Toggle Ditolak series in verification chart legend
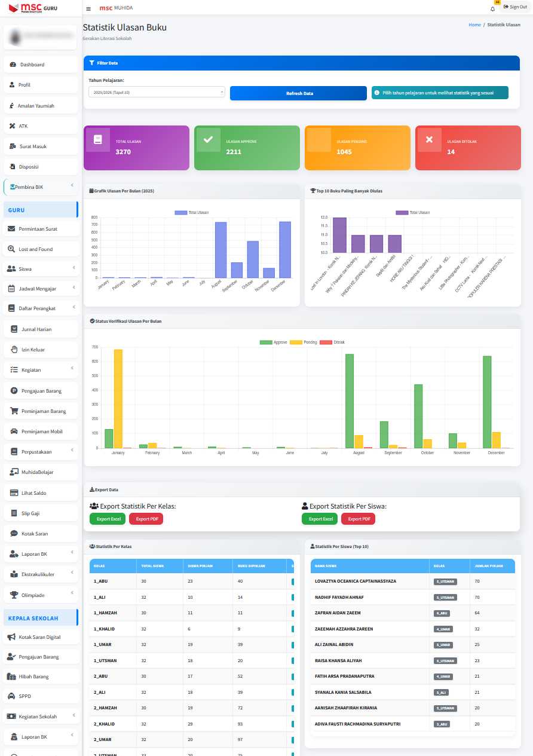This screenshot has width=533, height=756. pos(326,342)
